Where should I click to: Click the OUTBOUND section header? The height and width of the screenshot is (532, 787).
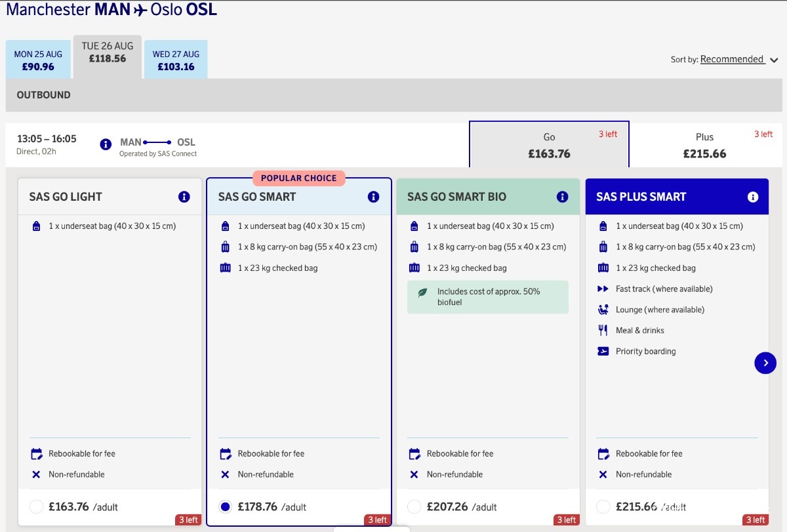[393, 95]
